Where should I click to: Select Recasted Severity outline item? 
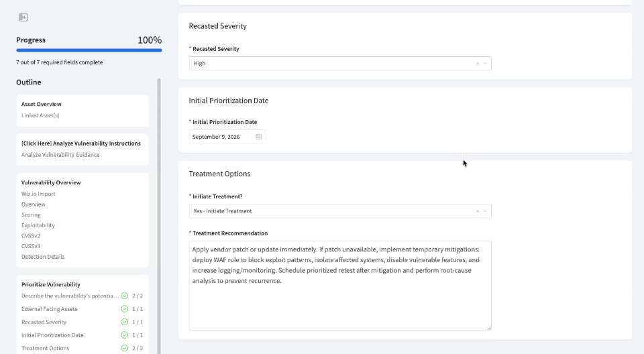(44, 322)
